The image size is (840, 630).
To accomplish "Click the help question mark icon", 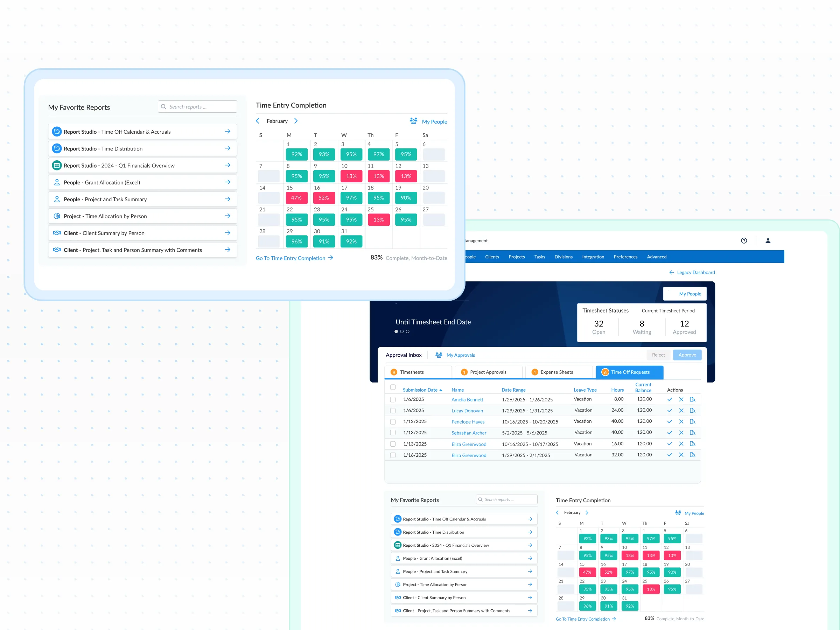I will [743, 240].
